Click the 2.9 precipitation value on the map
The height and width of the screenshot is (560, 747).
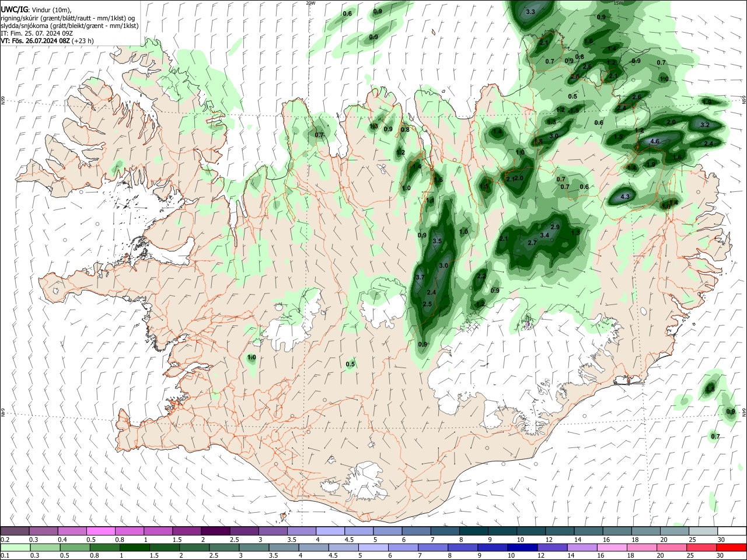555,227
